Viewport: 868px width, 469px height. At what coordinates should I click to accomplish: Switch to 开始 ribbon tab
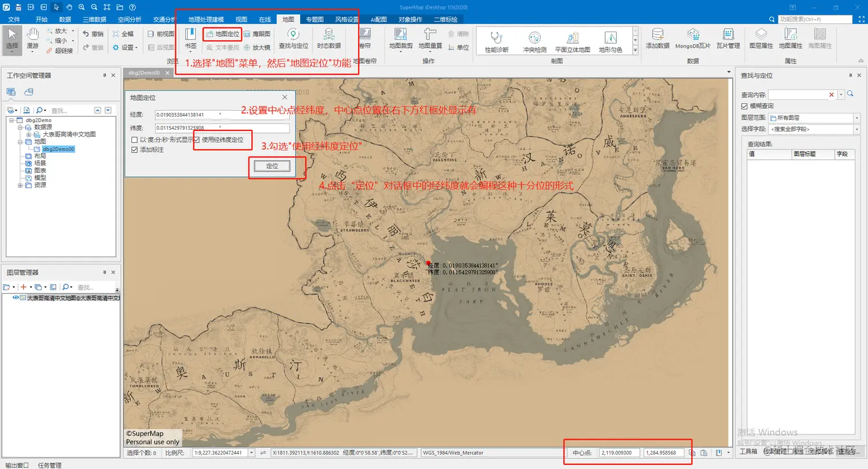(x=41, y=20)
